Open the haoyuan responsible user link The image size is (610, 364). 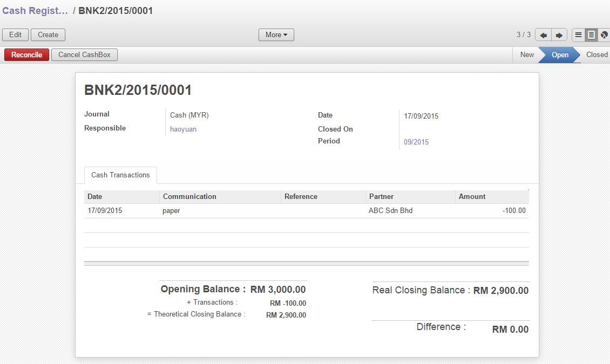click(183, 129)
